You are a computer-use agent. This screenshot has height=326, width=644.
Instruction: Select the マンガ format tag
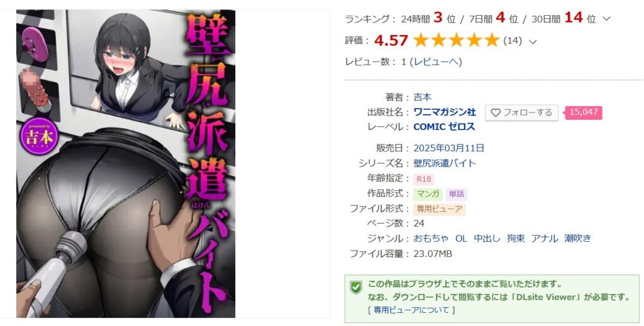coord(428,194)
